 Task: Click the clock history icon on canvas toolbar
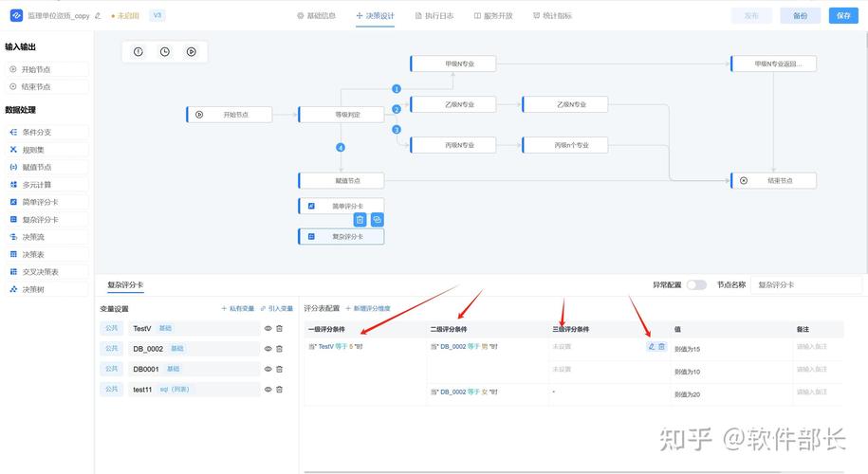[165, 52]
